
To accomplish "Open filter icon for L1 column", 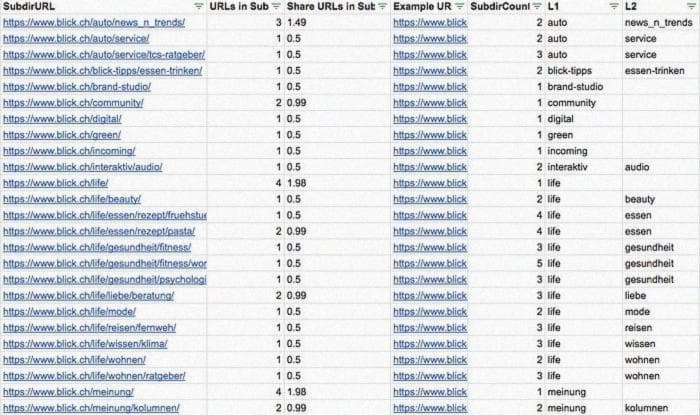I will (614, 6).
